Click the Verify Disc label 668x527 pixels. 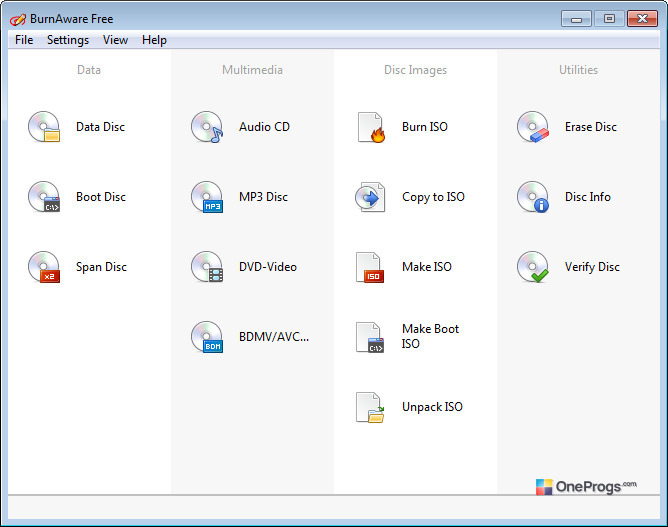click(x=592, y=267)
